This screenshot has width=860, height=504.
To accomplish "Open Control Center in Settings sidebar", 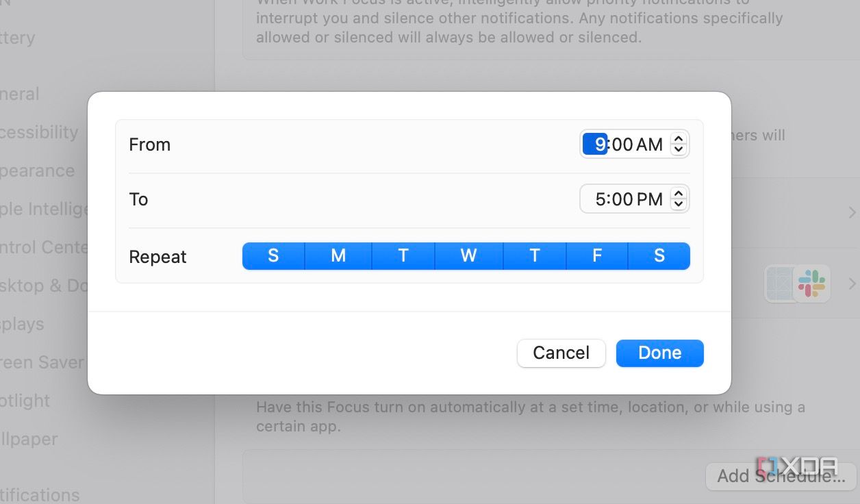I will pos(44,247).
